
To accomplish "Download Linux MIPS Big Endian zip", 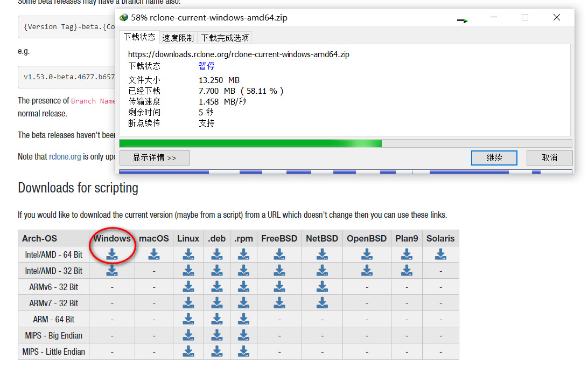I will (188, 335).
